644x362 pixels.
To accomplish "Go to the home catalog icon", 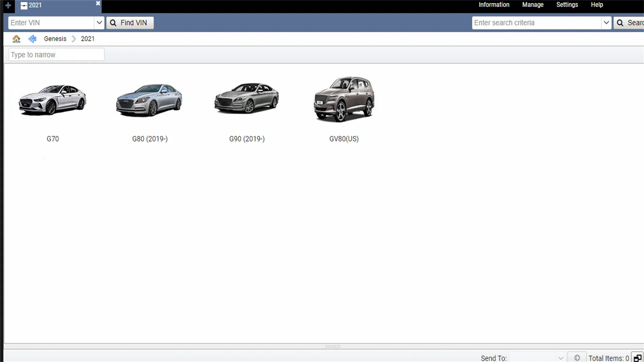I will (16, 39).
